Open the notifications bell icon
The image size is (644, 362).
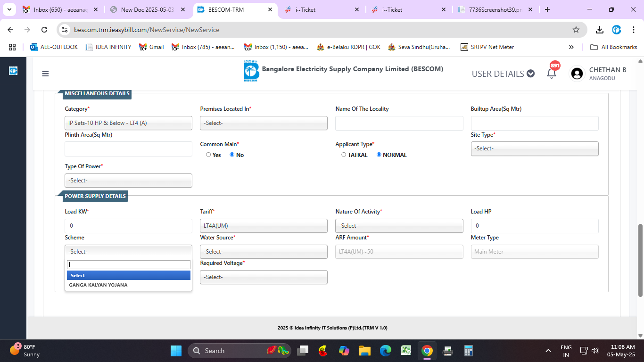tap(552, 74)
